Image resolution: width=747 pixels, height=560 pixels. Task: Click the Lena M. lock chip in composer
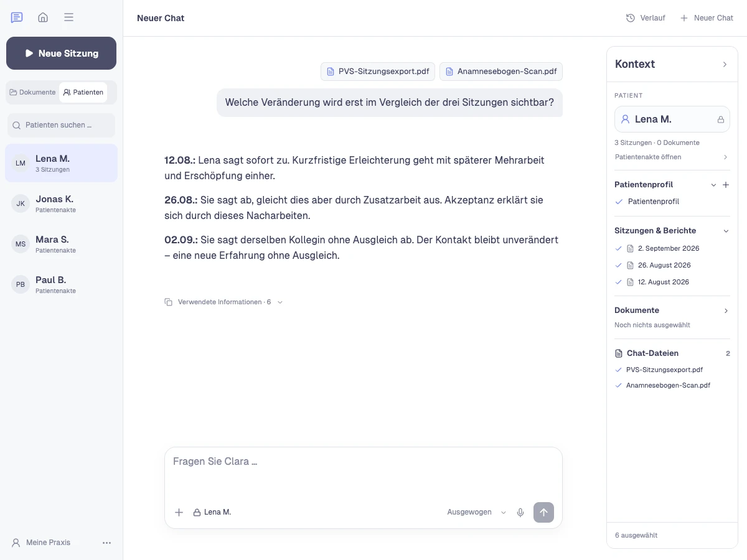point(212,512)
